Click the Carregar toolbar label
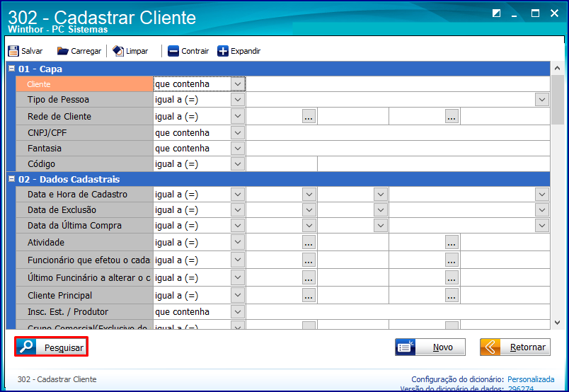This screenshot has height=392, width=569. [x=86, y=51]
